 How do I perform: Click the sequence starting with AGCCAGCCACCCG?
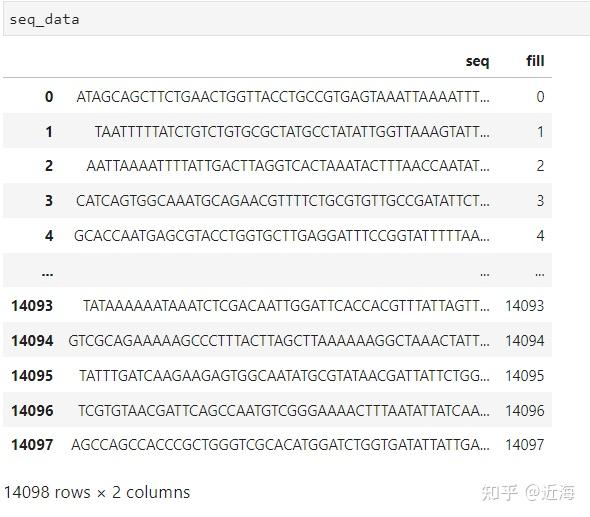[280, 445]
